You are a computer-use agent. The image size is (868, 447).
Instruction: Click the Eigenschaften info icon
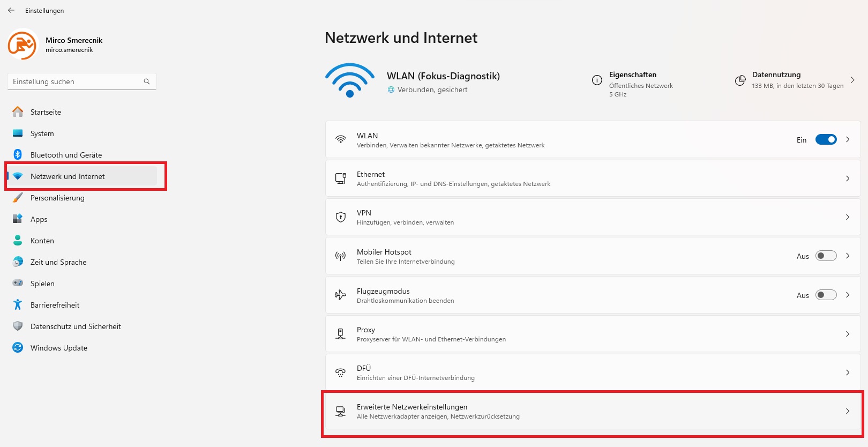[597, 80]
